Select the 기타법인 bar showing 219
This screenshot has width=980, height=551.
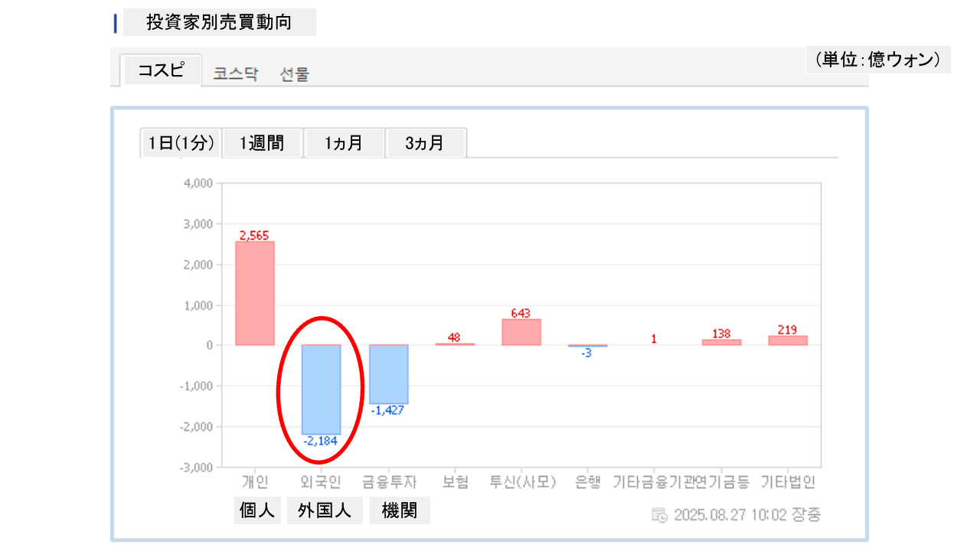point(788,341)
